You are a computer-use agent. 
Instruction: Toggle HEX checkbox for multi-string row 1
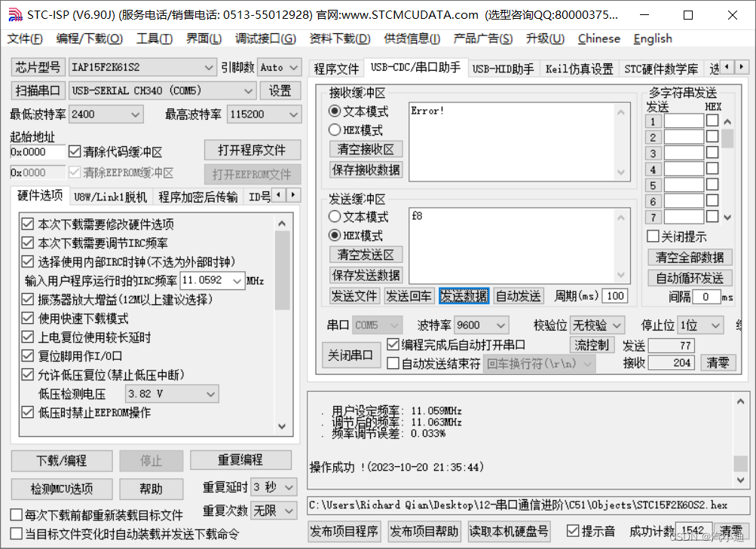coord(712,120)
